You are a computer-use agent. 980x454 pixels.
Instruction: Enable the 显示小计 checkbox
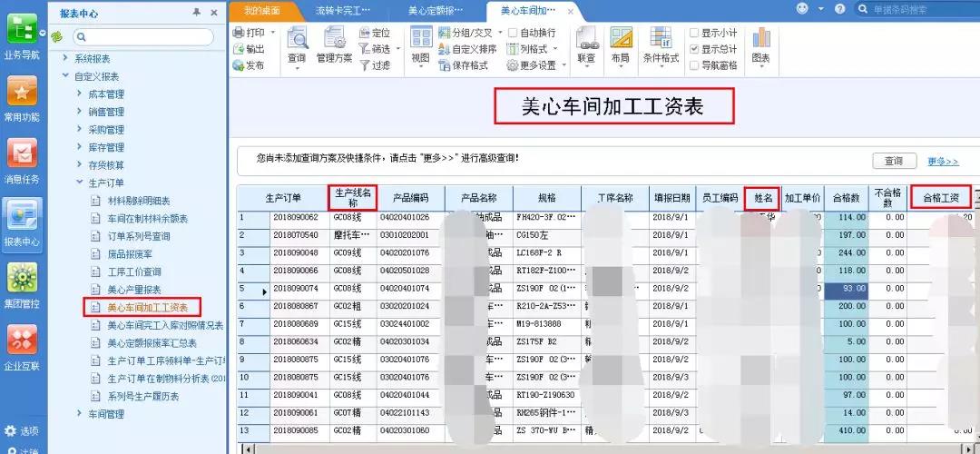point(694,33)
